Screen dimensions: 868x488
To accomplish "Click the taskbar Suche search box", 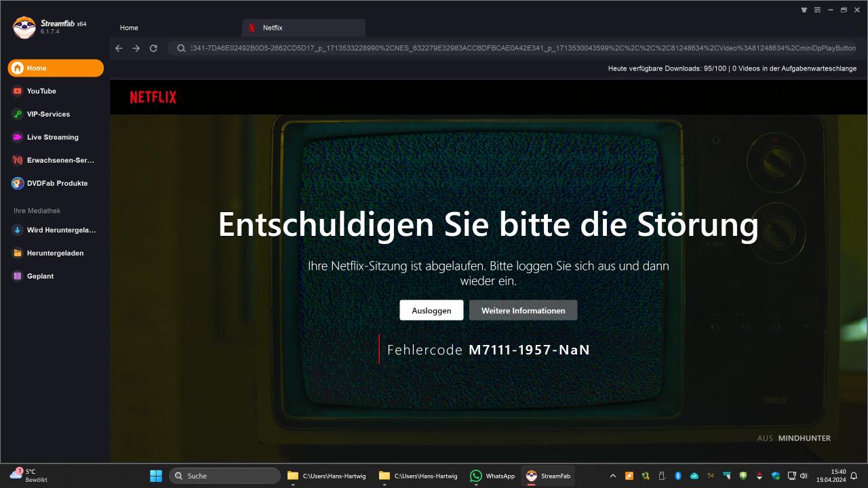I will (x=224, y=476).
